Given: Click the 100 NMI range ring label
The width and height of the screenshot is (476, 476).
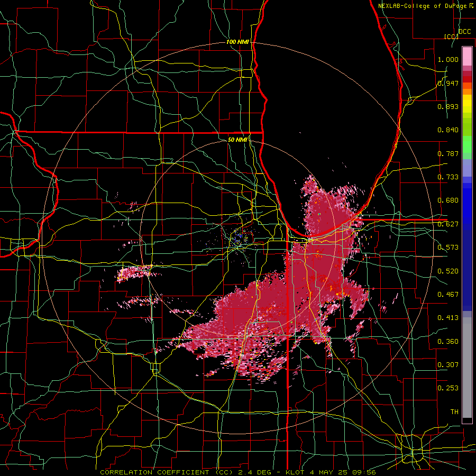Looking at the screenshot, I should [237, 42].
